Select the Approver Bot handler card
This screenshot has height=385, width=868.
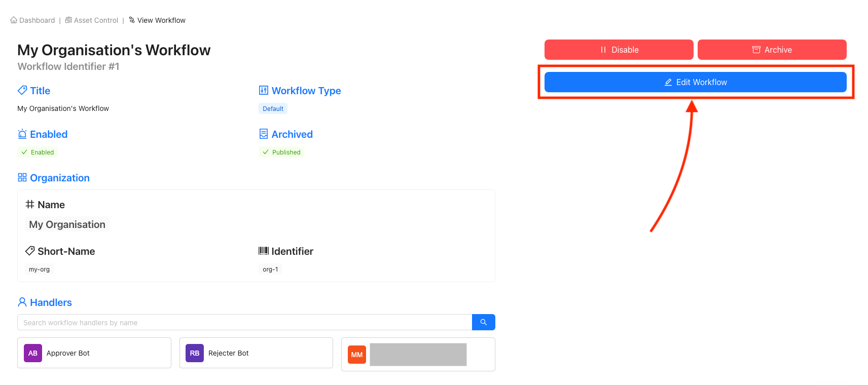[x=94, y=353]
